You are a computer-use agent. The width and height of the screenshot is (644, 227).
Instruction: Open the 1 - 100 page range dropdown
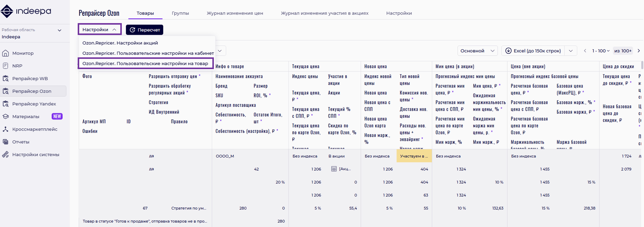tap(601, 51)
